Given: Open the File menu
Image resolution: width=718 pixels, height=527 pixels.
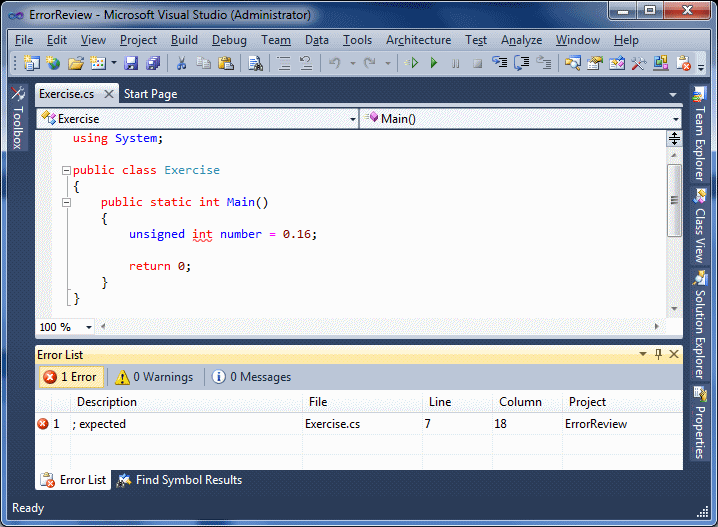Looking at the screenshot, I should [x=24, y=40].
